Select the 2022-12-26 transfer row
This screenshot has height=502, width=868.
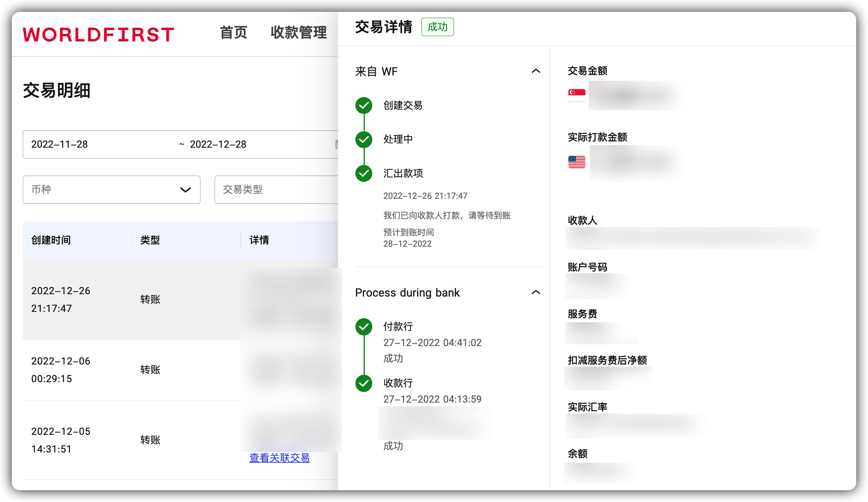click(x=118, y=299)
